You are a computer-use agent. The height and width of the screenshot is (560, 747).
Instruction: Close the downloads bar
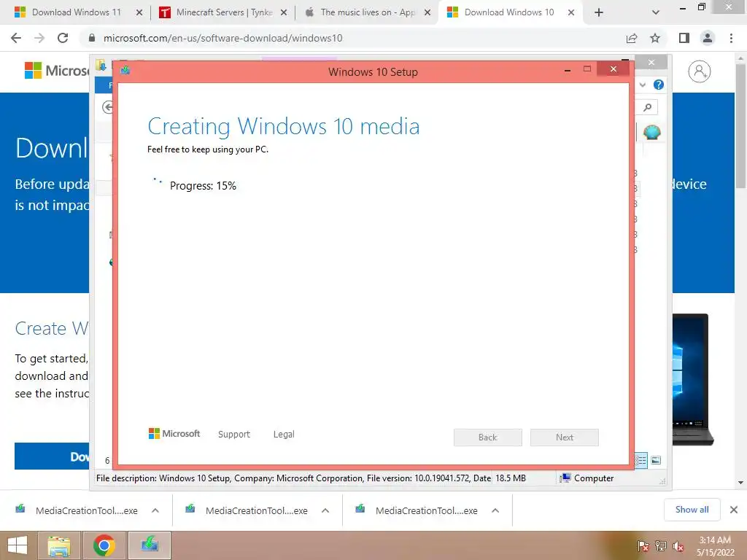(734, 510)
